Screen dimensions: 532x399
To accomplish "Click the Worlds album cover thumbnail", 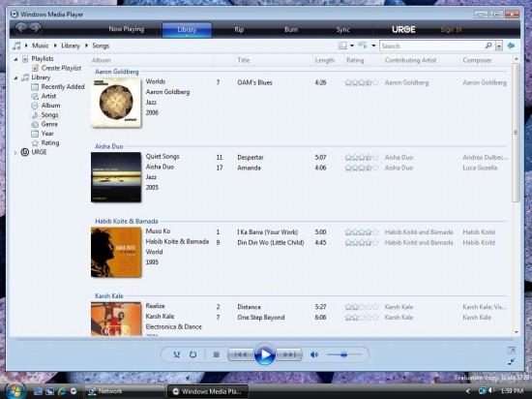I will [x=116, y=103].
